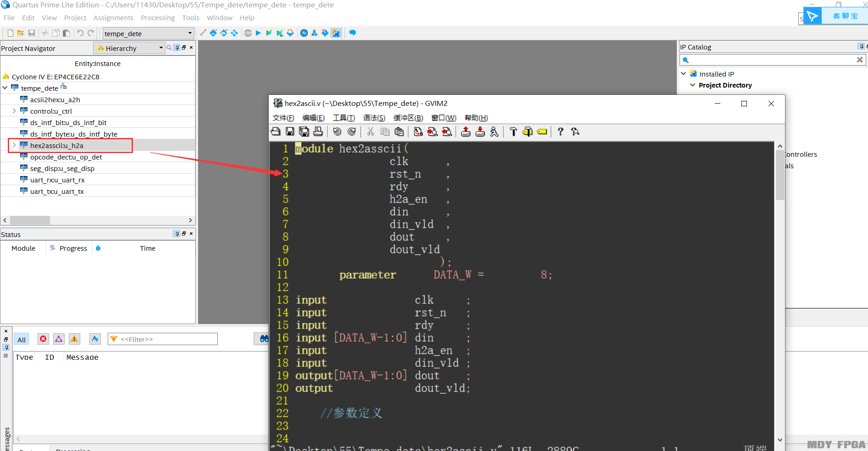Clear the IP Catalog search box
868x451 pixels.
[x=860, y=60]
